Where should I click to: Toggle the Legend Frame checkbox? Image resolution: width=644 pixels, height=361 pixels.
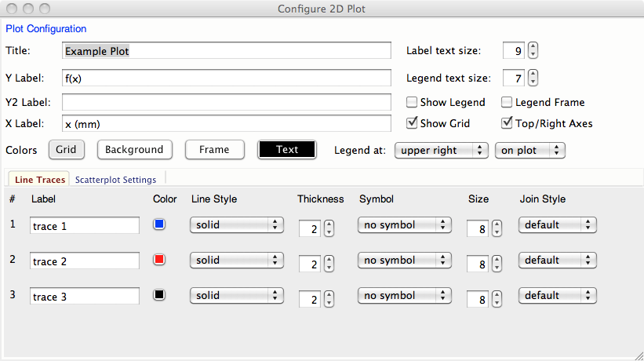coord(507,102)
